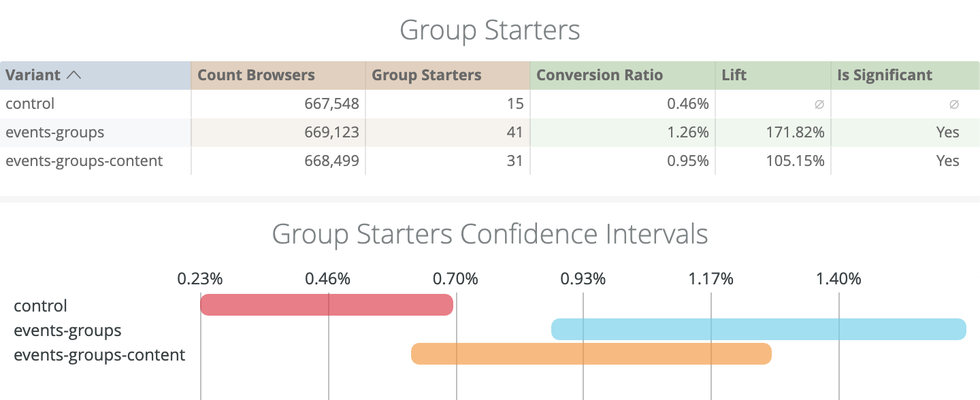Select the control variant row label in table

point(30,104)
